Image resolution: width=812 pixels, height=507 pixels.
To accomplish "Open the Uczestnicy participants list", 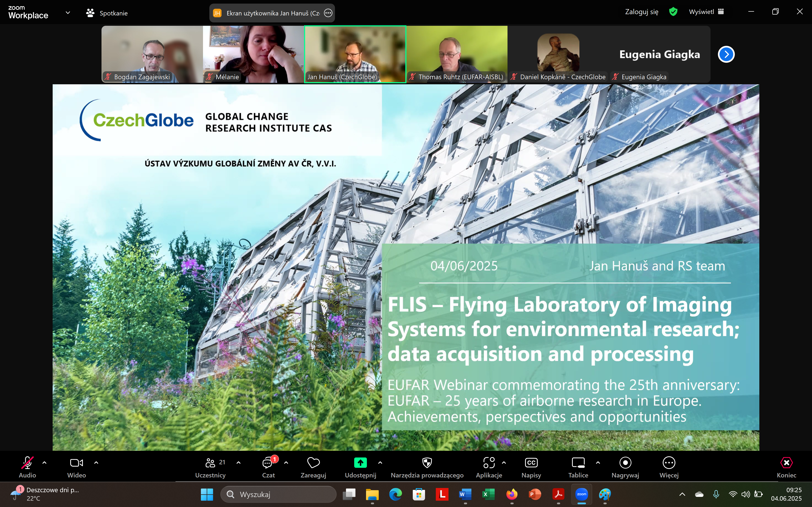I will [x=210, y=463].
